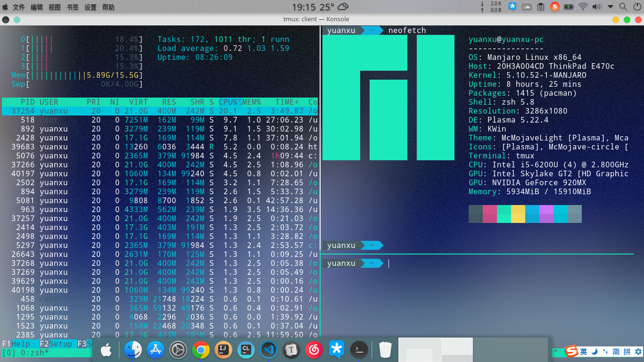
Task: Click the RES column header in htop
Action: click(x=169, y=102)
